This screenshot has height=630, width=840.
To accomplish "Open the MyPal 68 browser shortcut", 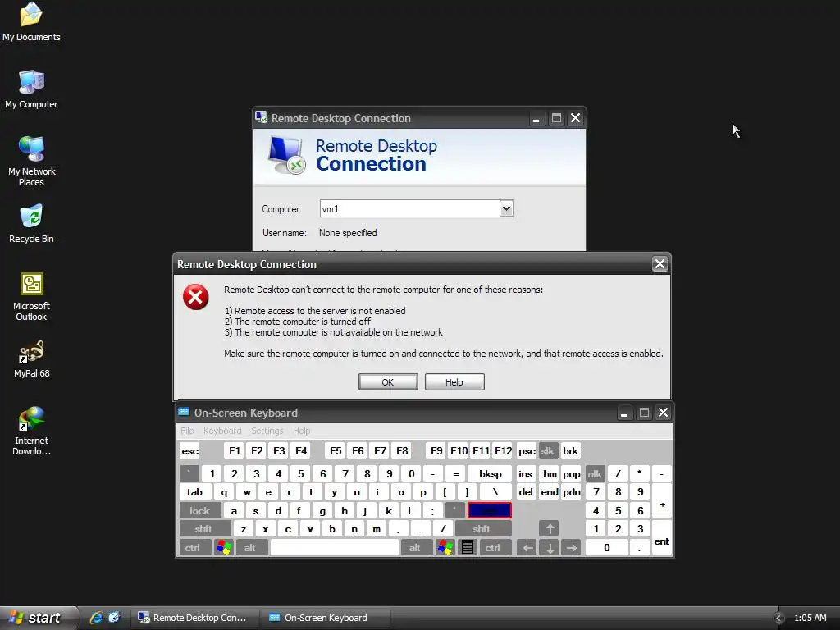I will point(31,359).
